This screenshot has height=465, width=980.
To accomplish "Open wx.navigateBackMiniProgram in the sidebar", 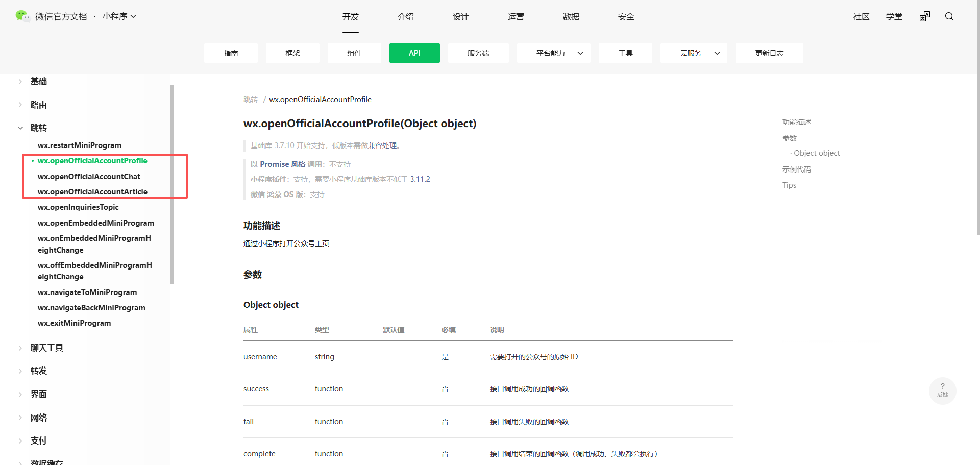I will click(x=91, y=308).
